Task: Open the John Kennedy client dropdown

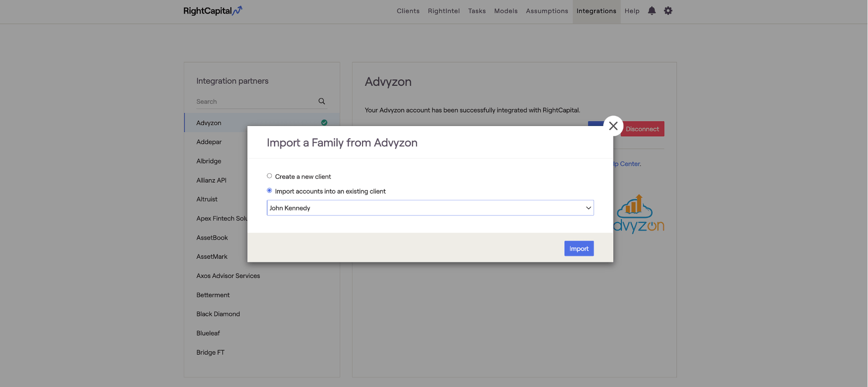Action: tap(430, 208)
